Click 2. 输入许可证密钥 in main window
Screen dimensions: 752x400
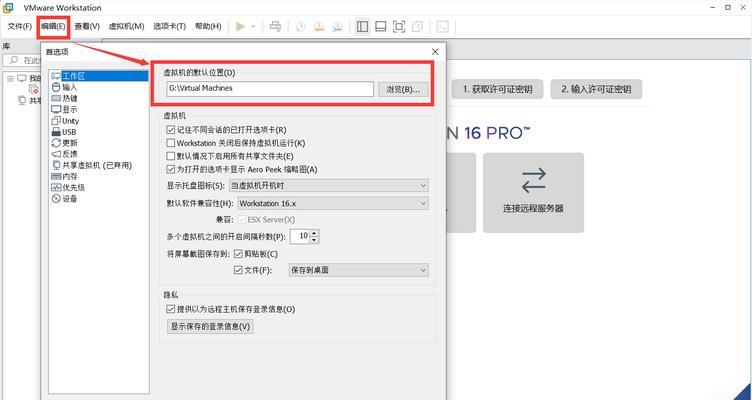pos(596,89)
